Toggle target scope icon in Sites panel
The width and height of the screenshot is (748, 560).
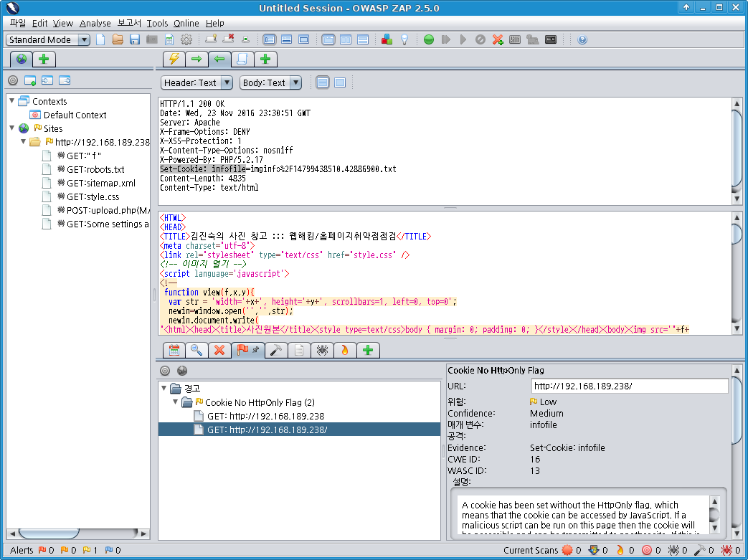13,80
